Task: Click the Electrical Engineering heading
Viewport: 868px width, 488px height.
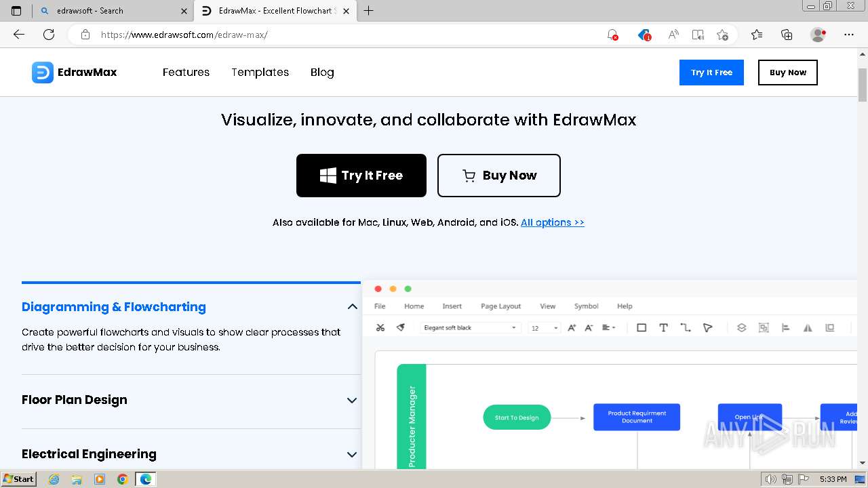Action: [x=89, y=454]
